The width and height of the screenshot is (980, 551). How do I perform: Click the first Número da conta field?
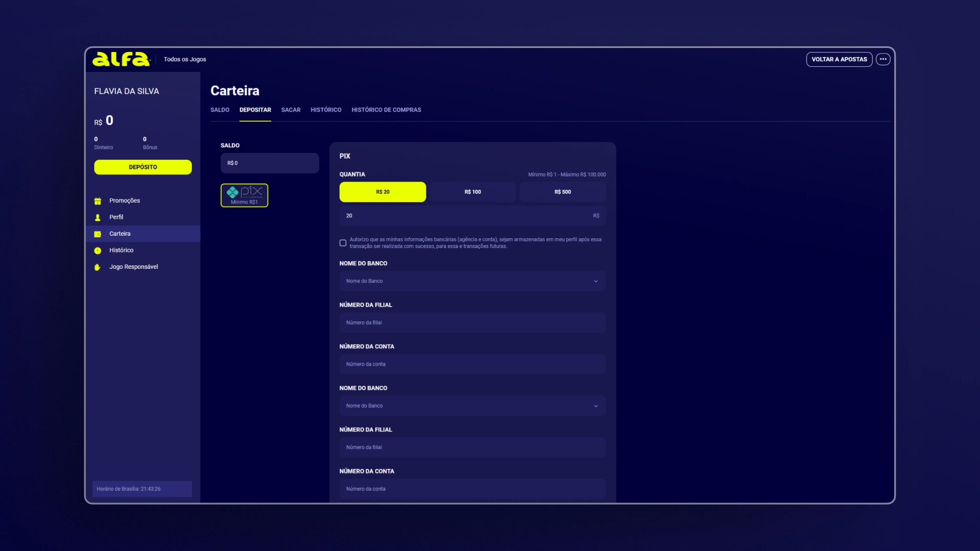pos(472,364)
